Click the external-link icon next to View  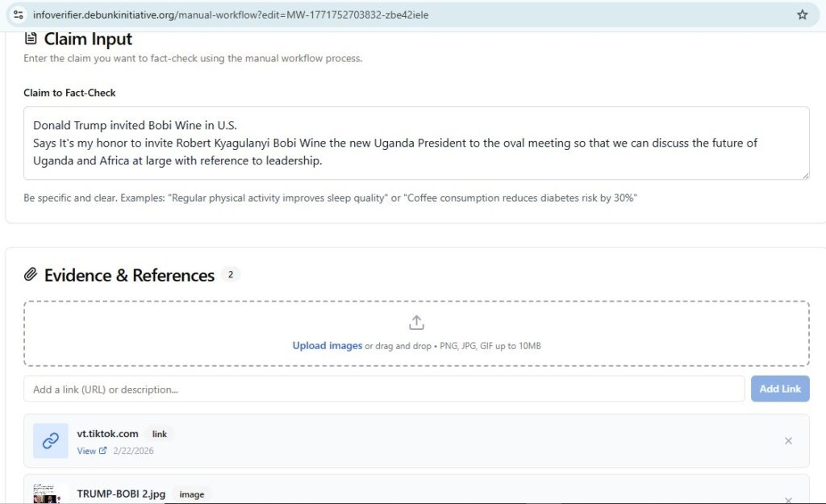102,451
